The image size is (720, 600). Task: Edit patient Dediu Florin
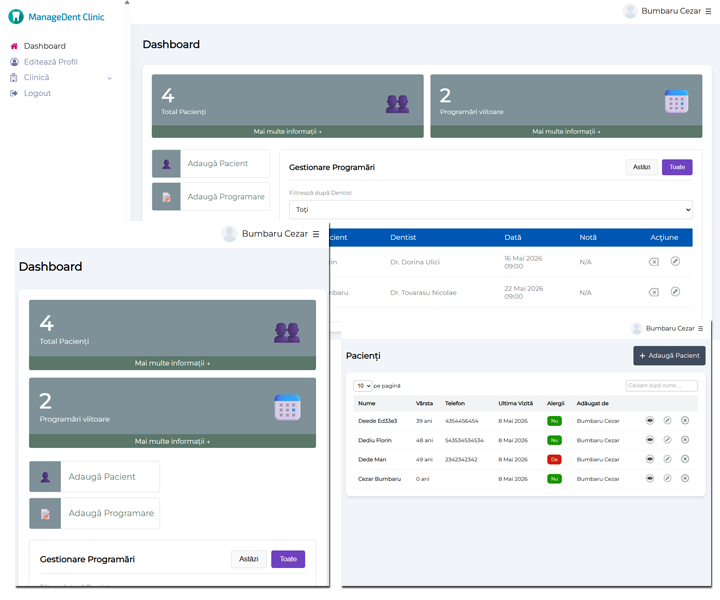[x=667, y=440]
